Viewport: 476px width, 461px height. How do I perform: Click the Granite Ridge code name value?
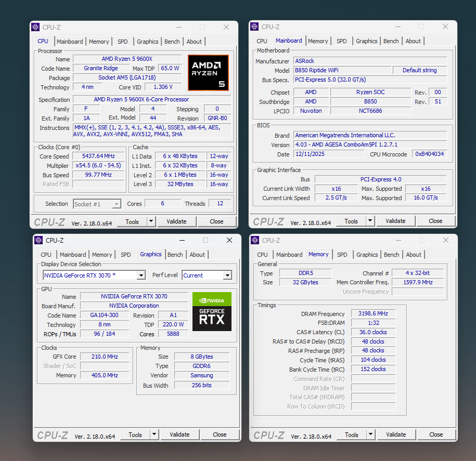(101, 68)
